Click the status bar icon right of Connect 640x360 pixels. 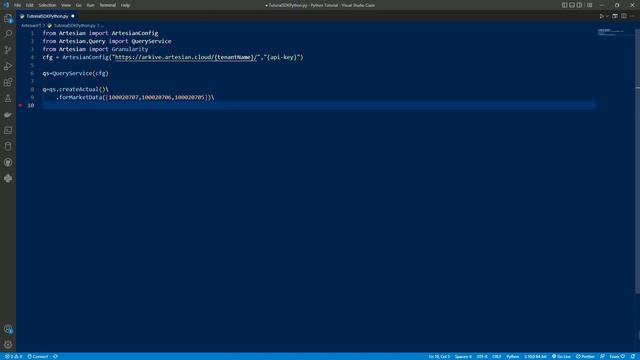click(x=56, y=356)
